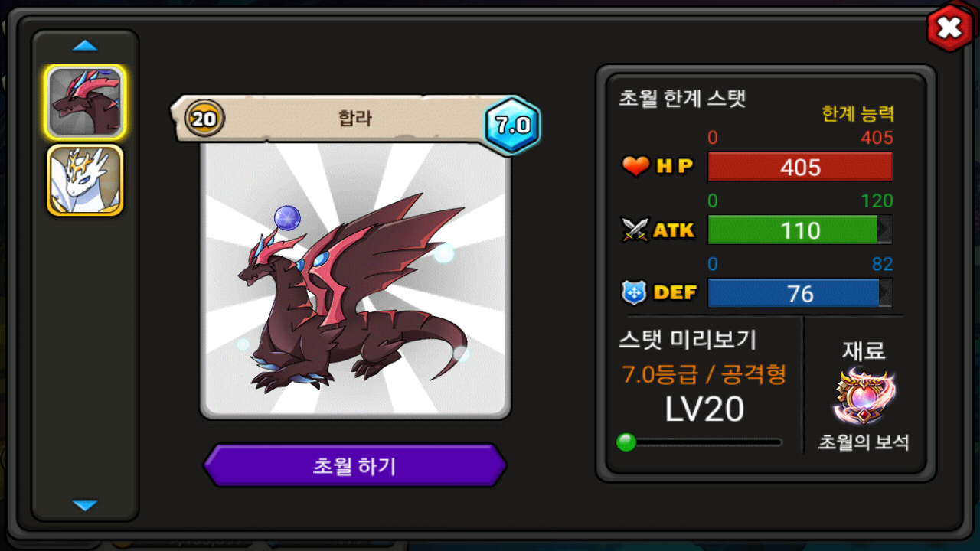Click the red HP stat bar
This screenshot has height=551, width=980.
800,167
